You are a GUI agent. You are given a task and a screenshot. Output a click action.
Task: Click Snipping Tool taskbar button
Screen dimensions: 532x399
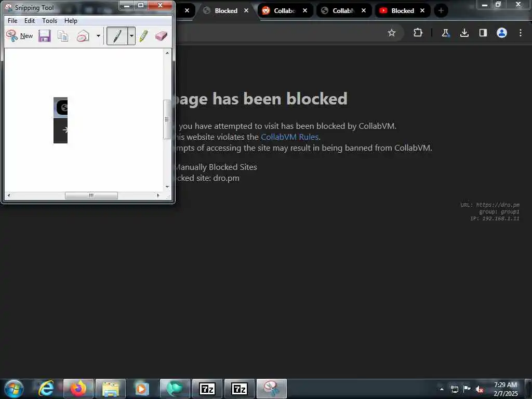pos(271,389)
